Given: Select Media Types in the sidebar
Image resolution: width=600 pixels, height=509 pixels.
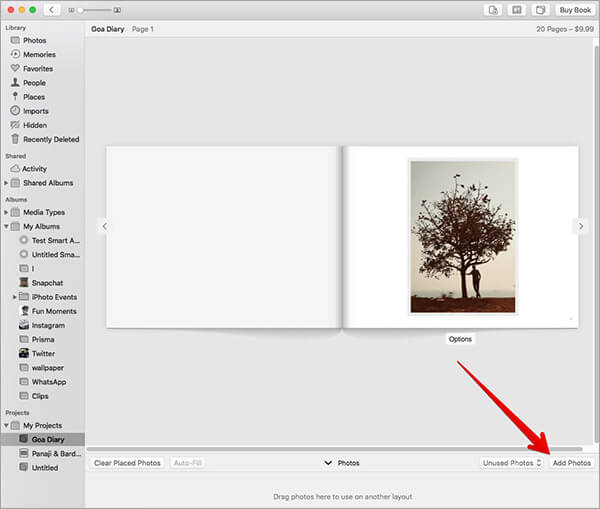Looking at the screenshot, I should [x=44, y=212].
